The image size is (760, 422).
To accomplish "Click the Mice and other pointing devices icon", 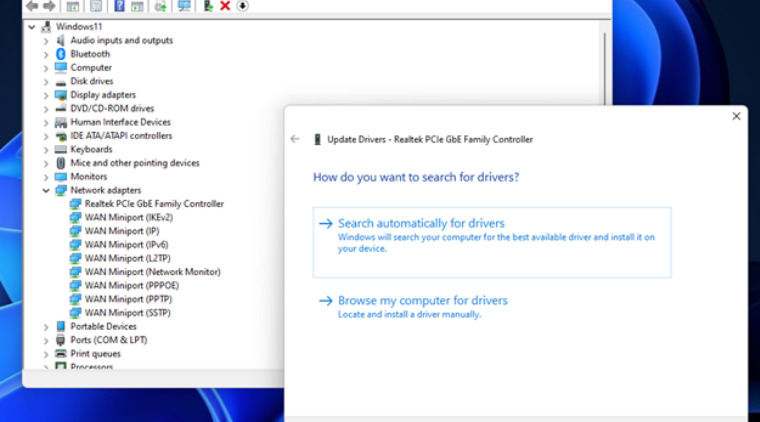I will point(61,163).
